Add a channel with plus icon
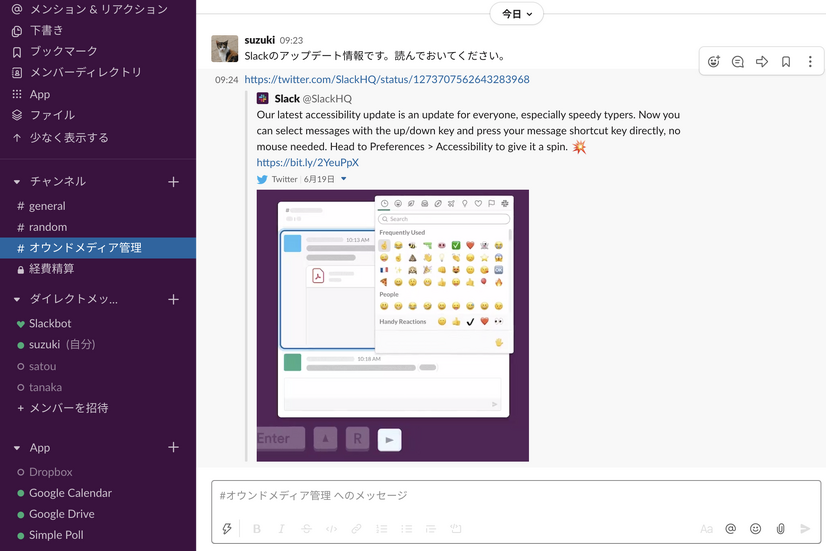The image size is (826, 551). pos(173,182)
